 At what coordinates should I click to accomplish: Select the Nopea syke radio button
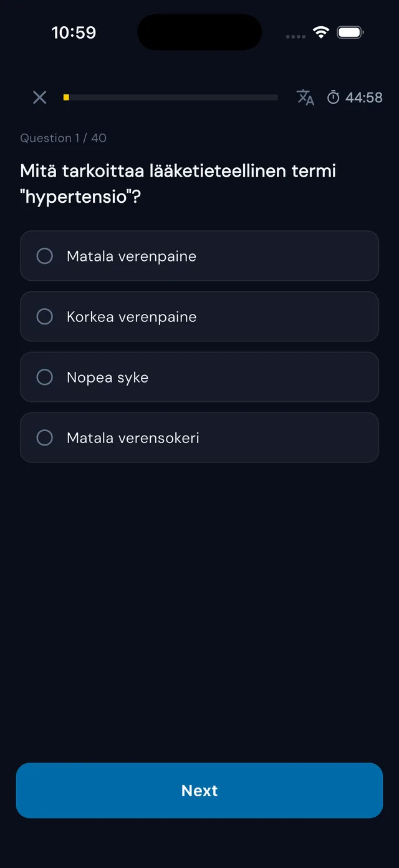(45, 377)
